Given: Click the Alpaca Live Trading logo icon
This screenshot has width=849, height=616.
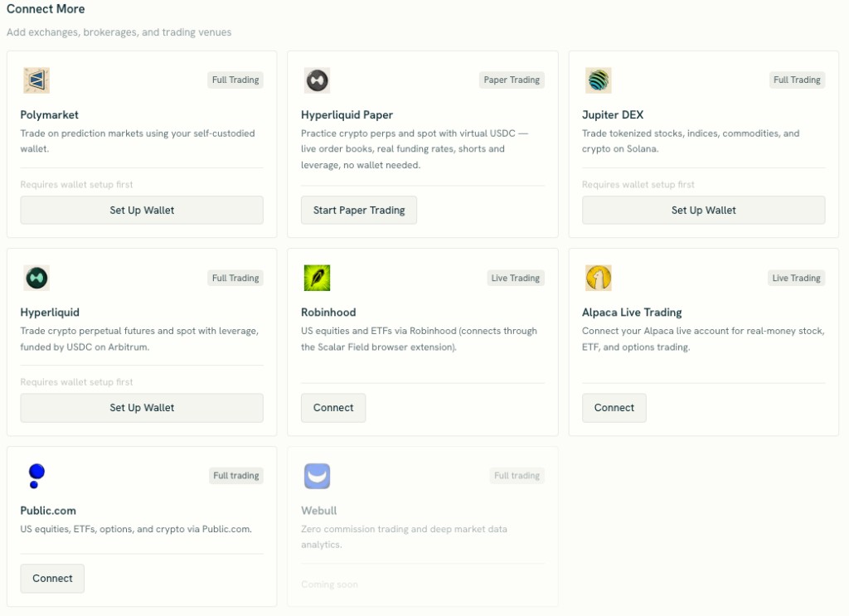Looking at the screenshot, I should pyautogui.click(x=598, y=278).
